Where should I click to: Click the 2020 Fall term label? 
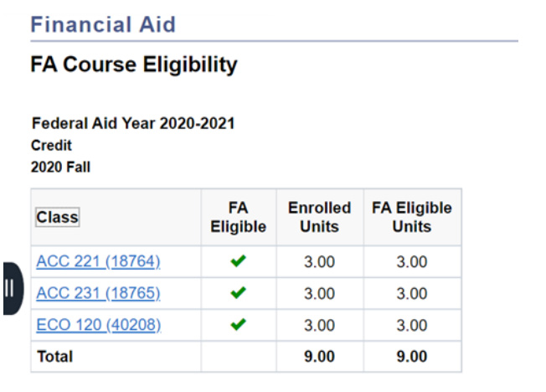(60, 167)
